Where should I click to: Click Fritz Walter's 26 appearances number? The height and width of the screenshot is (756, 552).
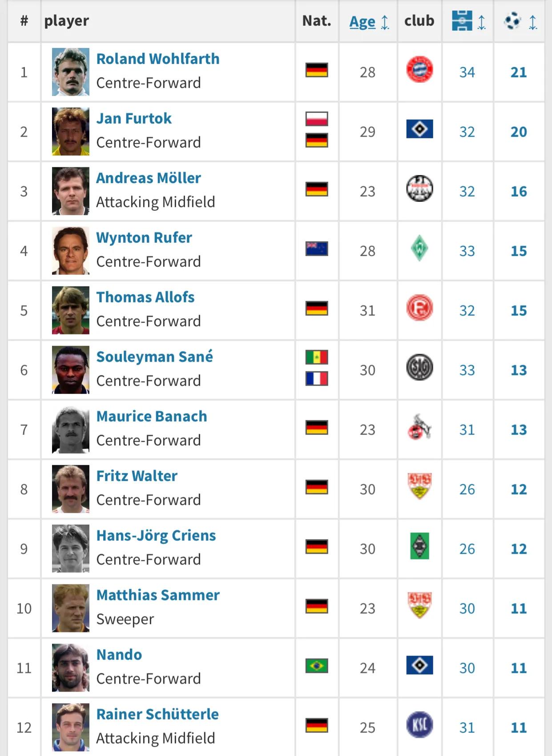click(467, 489)
